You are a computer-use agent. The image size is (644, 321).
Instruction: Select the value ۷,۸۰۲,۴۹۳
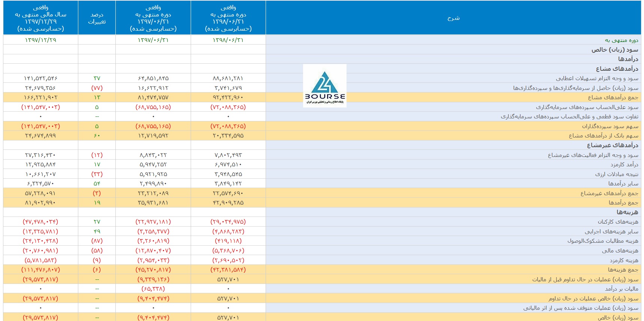228,155
